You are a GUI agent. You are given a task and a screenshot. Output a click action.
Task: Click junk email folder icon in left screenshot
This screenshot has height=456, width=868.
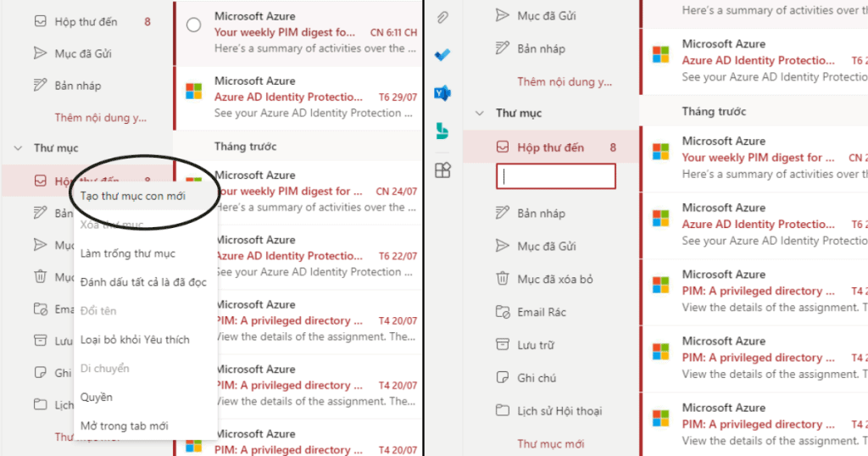41,309
